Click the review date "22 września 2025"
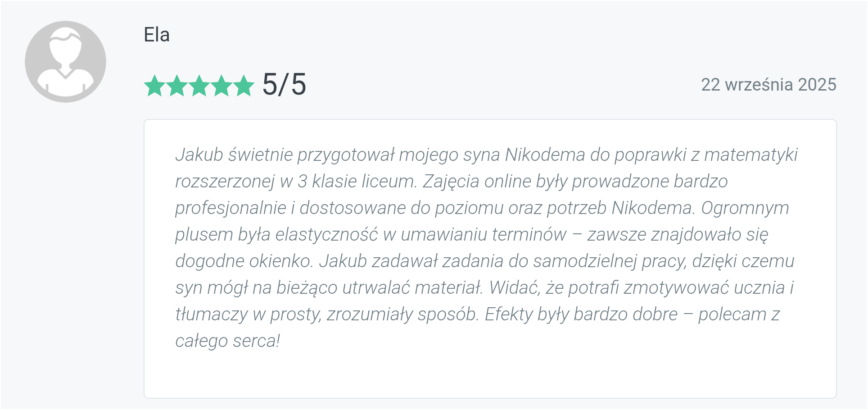Viewport: 868px width, 410px height. coord(769,85)
